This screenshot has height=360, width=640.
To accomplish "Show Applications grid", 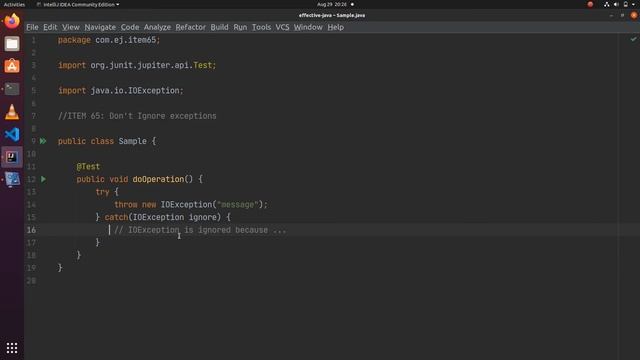I will click(12, 348).
